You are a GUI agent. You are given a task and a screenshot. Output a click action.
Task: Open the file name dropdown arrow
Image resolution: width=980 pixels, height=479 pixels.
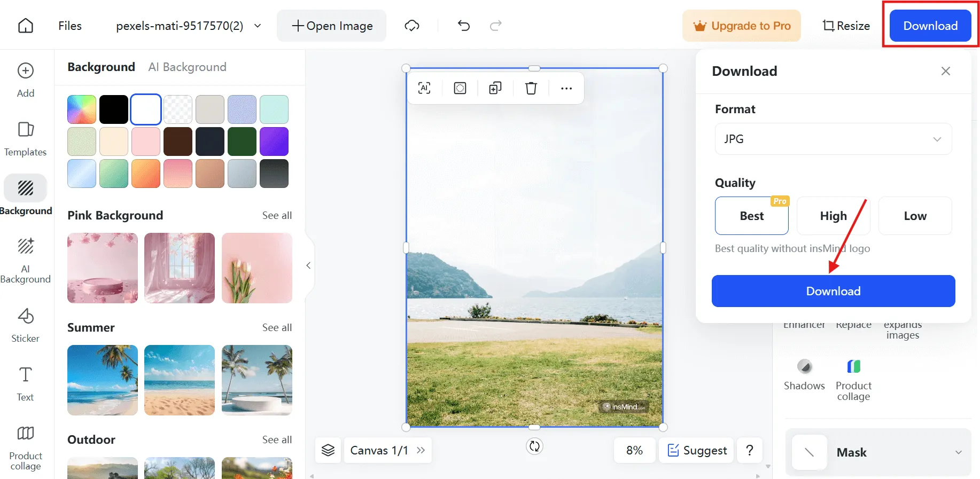coord(258,26)
